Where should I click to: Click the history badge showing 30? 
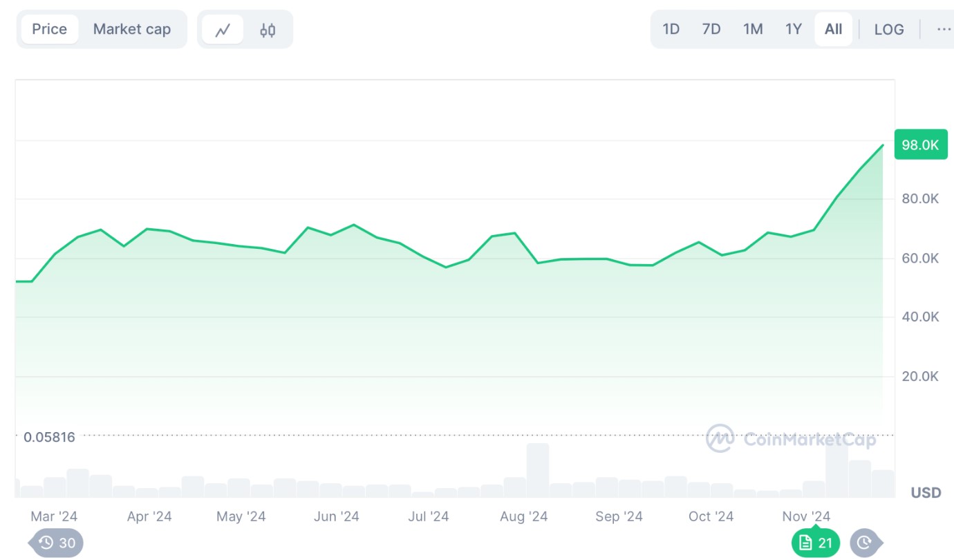(56, 543)
